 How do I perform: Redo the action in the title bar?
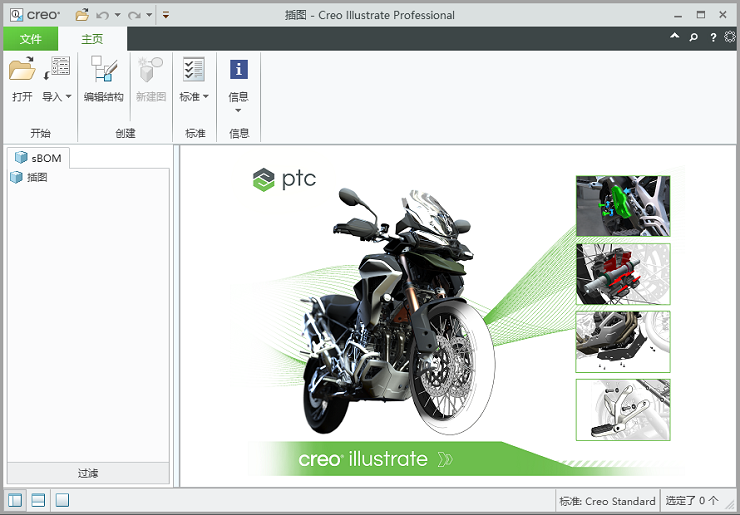134,16
